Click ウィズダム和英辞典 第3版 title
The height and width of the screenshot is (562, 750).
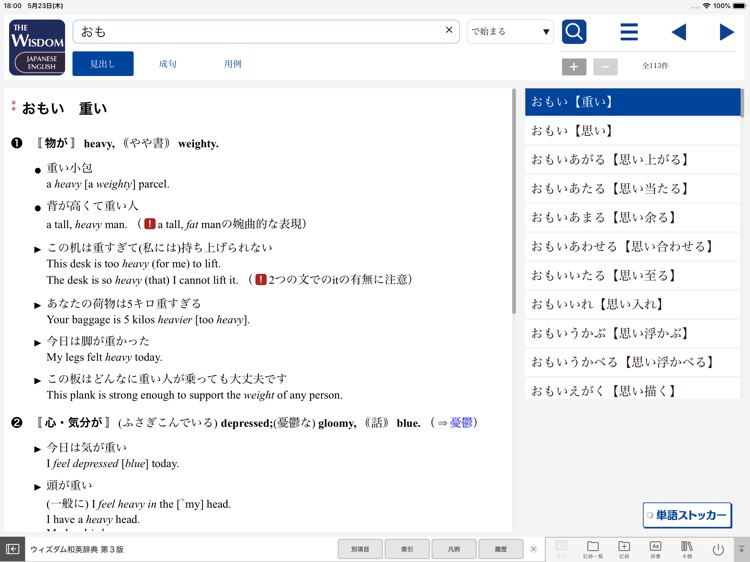coord(77,549)
